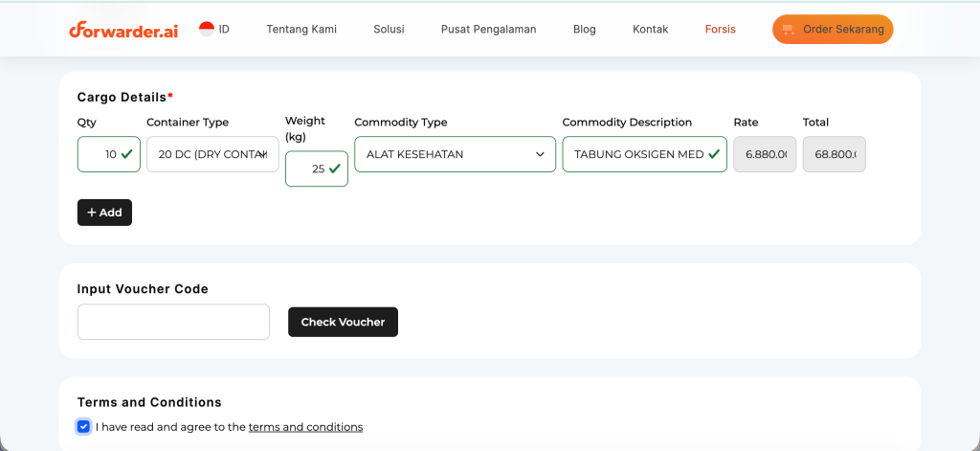Expand the Commodity Type dropdown
980x451 pixels.
[x=455, y=154]
